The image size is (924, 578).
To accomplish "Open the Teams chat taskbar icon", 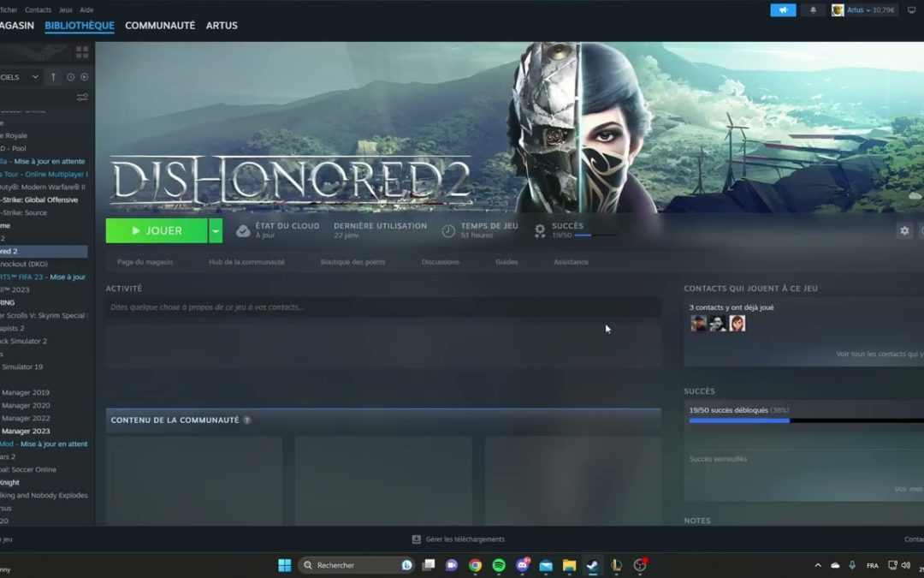I will 452,565.
